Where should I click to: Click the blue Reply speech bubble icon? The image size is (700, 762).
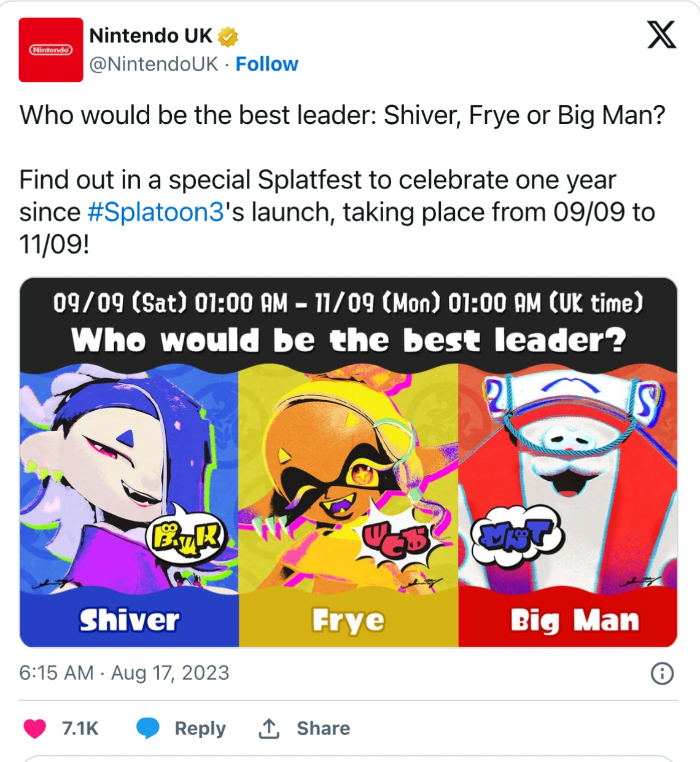tap(147, 728)
